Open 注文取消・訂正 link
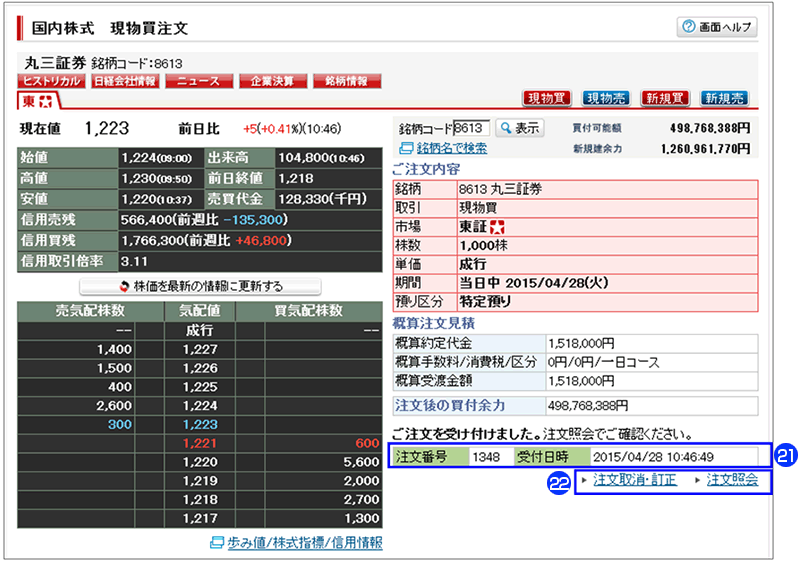 coord(635,480)
